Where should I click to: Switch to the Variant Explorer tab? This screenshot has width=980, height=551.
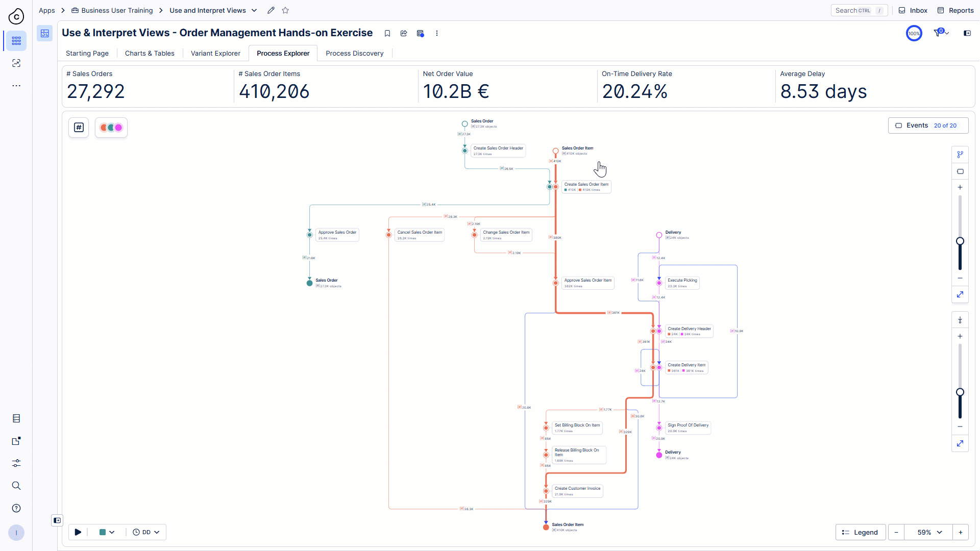tap(215, 53)
